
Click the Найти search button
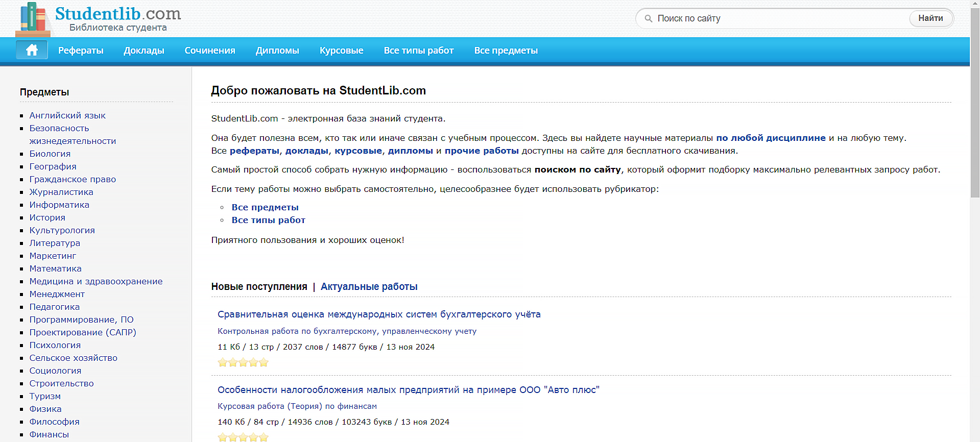[x=930, y=18]
